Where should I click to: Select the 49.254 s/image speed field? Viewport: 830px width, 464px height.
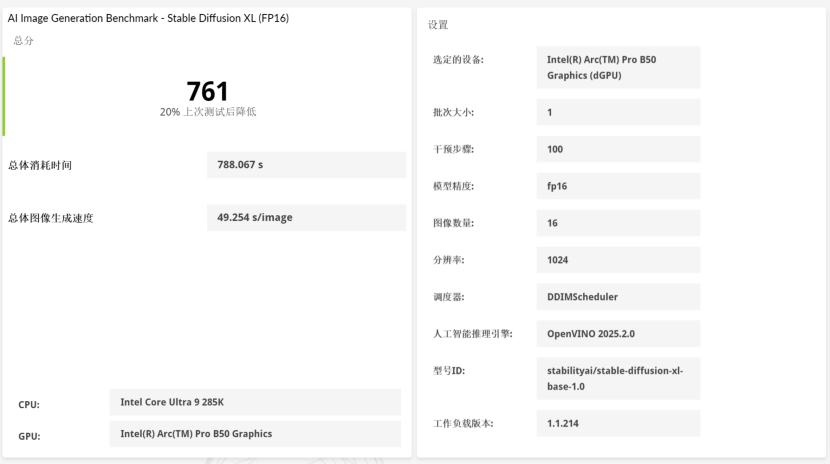(x=305, y=217)
